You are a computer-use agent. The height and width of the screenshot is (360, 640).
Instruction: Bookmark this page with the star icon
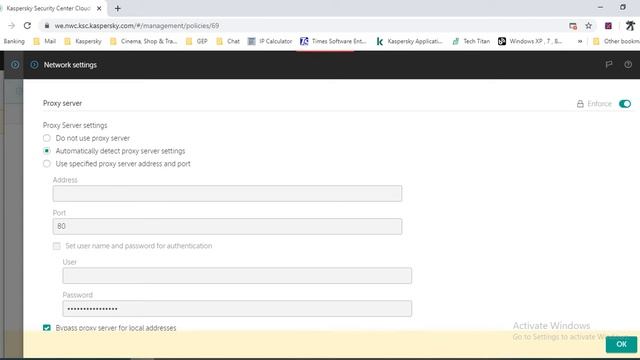click(x=589, y=26)
